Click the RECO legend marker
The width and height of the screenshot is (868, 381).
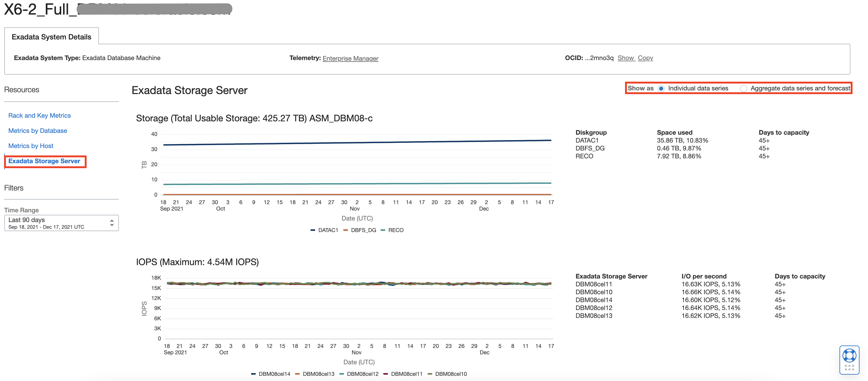pyautogui.click(x=383, y=230)
